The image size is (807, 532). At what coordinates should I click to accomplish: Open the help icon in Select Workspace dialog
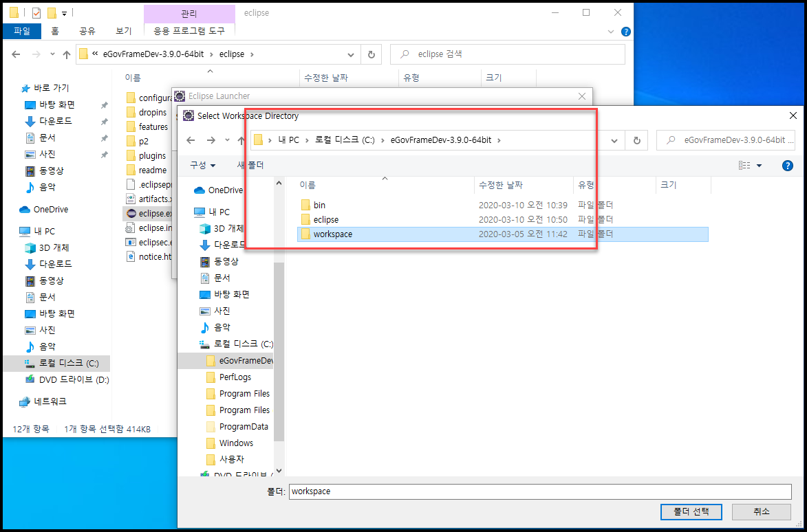pyautogui.click(x=787, y=166)
